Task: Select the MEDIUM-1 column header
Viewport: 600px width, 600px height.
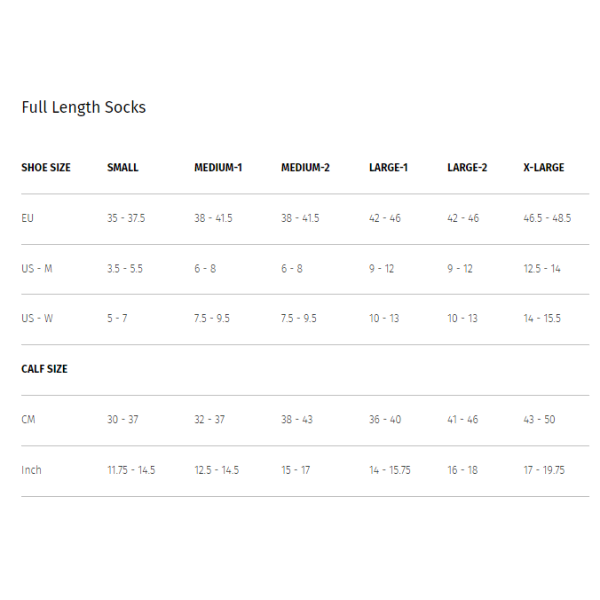Action: tap(218, 168)
